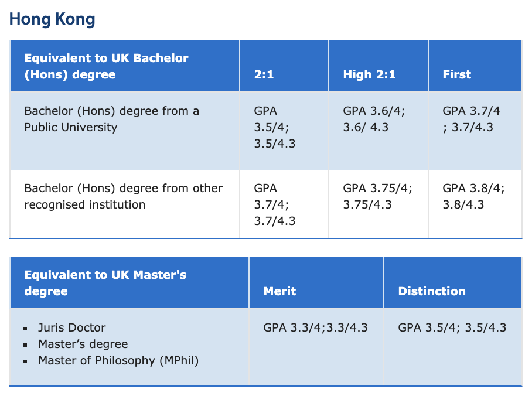Select 'Bachelor (Hons) degree from a Public University' row label
Image resolution: width=532 pixels, height=396 pixels.
[112, 119]
